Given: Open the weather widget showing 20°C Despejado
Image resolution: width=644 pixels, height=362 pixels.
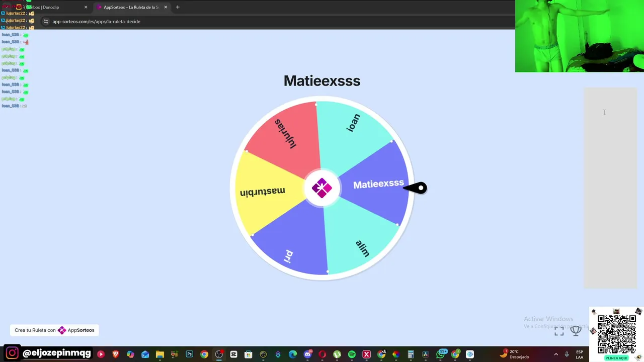Looking at the screenshot, I should tap(514, 354).
